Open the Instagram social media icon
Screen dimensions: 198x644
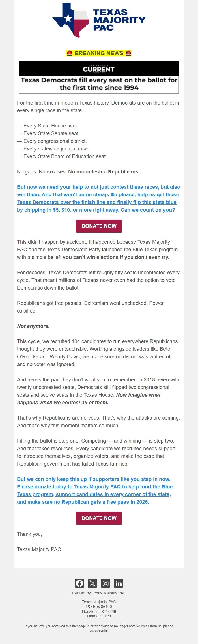(x=106, y=583)
